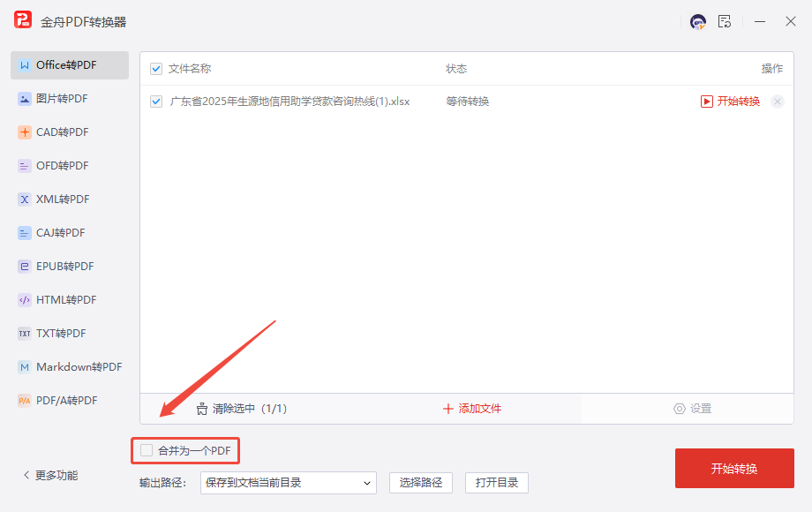Click the Markdown转PDF M icon
The width and height of the screenshot is (812, 512).
click(x=25, y=367)
